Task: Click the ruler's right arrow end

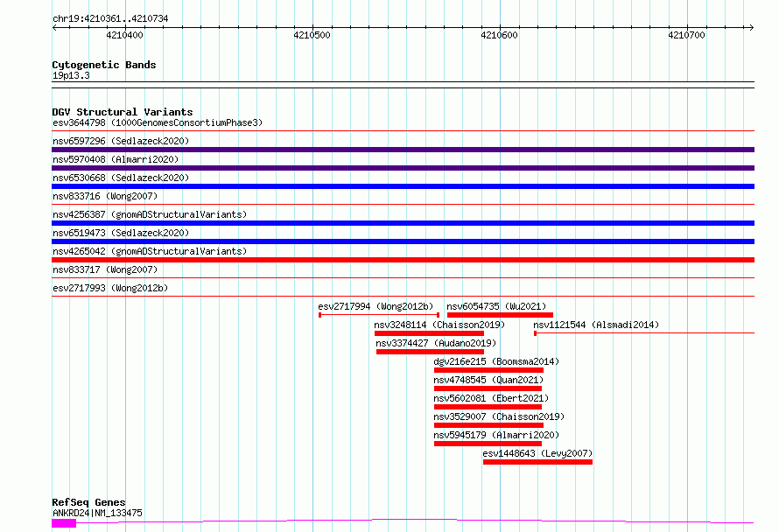Action: point(751,28)
